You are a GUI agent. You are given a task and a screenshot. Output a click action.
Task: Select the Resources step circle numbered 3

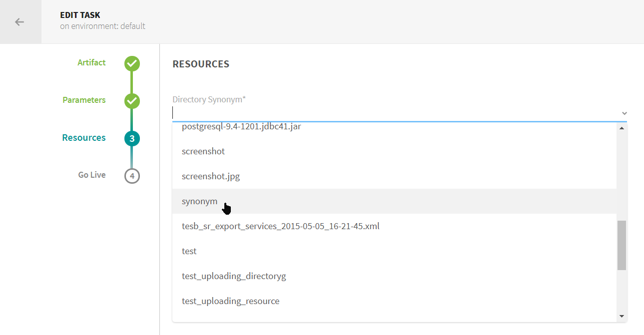[x=131, y=138]
